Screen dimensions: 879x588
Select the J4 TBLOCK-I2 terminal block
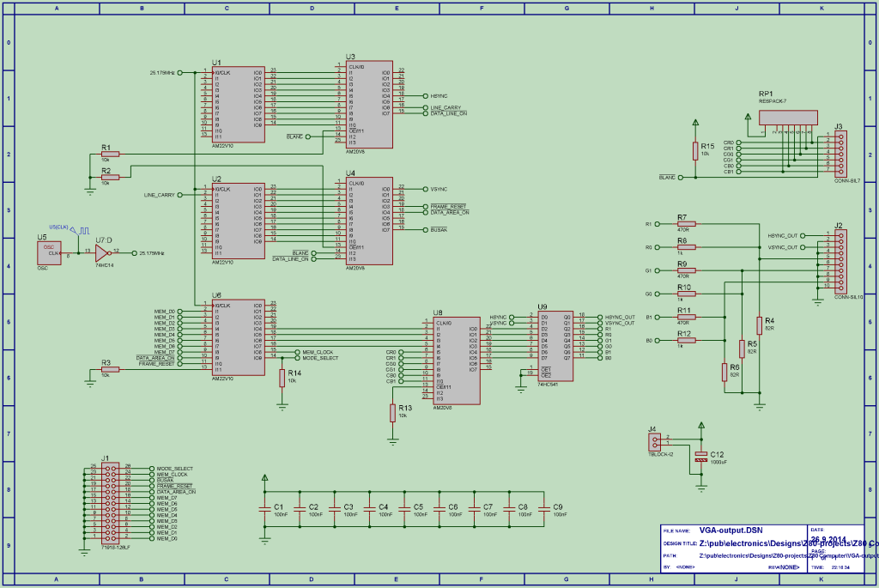coord(654,442)
